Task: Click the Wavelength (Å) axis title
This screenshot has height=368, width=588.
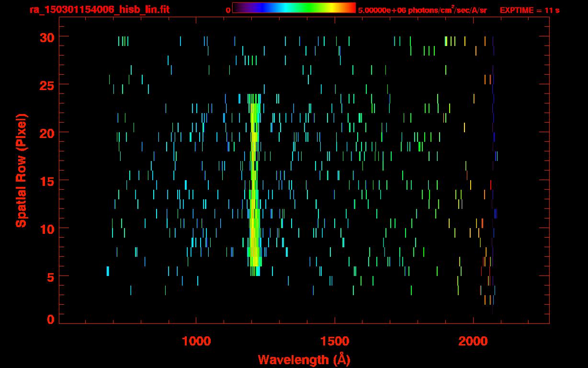Action: pos(304,359)
